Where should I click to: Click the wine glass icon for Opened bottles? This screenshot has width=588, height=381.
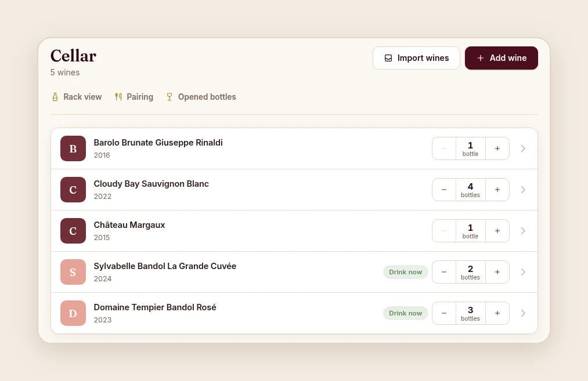click(x=169, y=97)
